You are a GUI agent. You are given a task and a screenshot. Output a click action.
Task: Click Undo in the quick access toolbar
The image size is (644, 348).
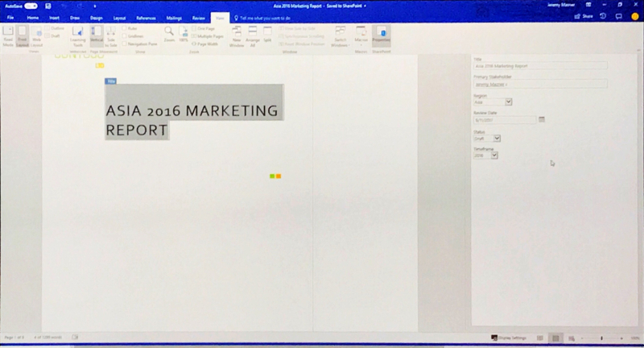pyautogui.click(x=64, y=6)
